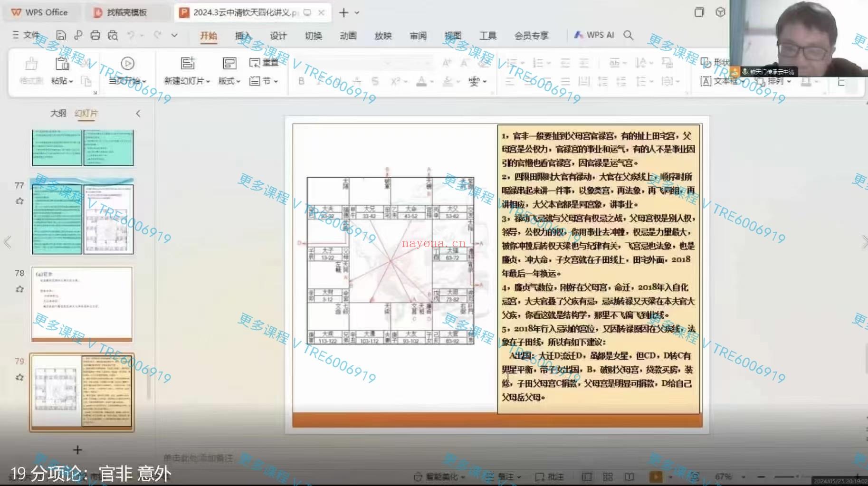868x486 pixels.
Task: Click 批注 comments button
Action: (x=550, y=476)
